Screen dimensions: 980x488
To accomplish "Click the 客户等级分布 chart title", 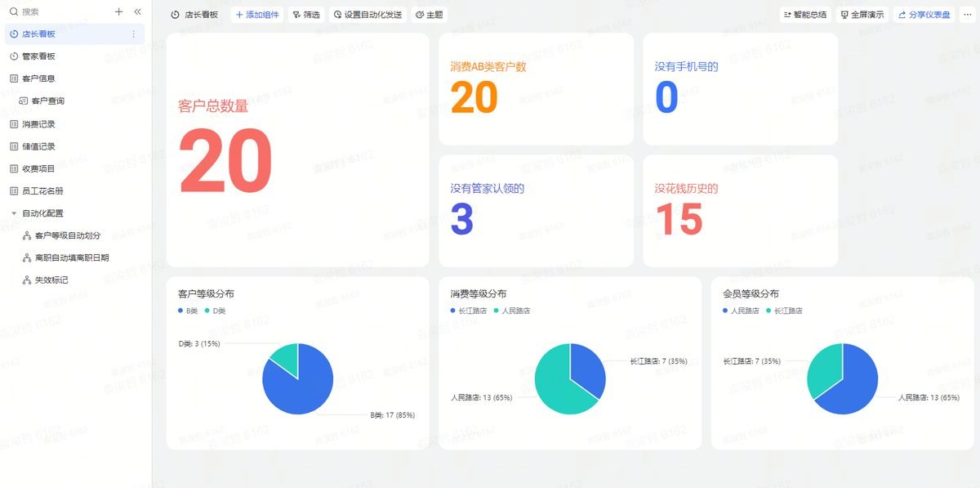I will tap(206, 293).
